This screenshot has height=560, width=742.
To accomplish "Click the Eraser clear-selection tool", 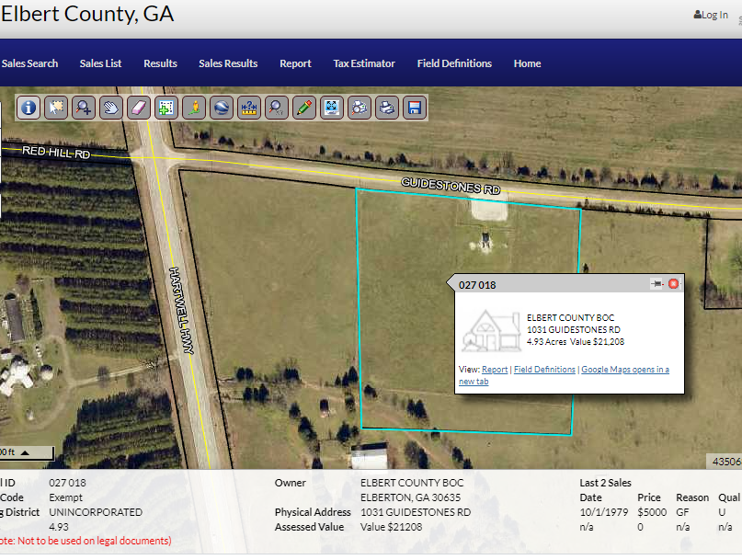I will pos(139,108).
